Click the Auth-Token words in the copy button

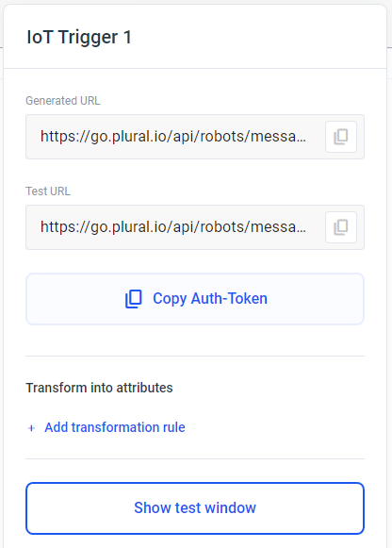pyautogui.click(x=229, y=298)
